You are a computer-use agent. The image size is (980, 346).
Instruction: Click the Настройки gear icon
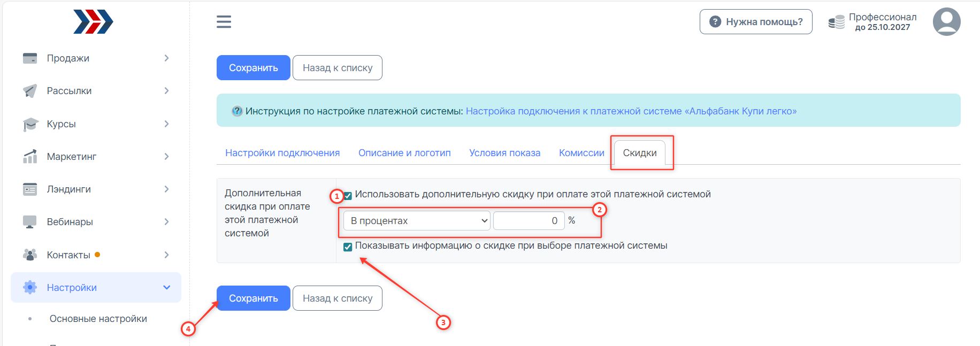point(30,288)
